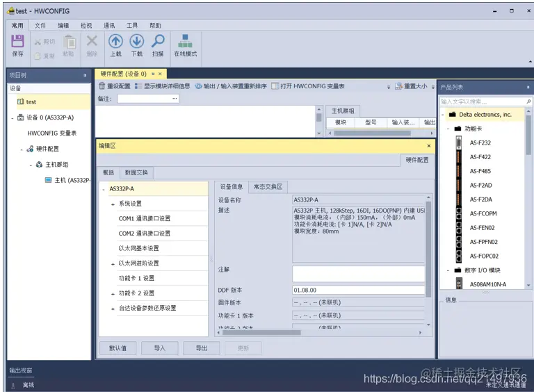The image size is (534, 392).
Task: Close the 编辑区 panel
Action: pyautogui.click(x=429, y=146)
